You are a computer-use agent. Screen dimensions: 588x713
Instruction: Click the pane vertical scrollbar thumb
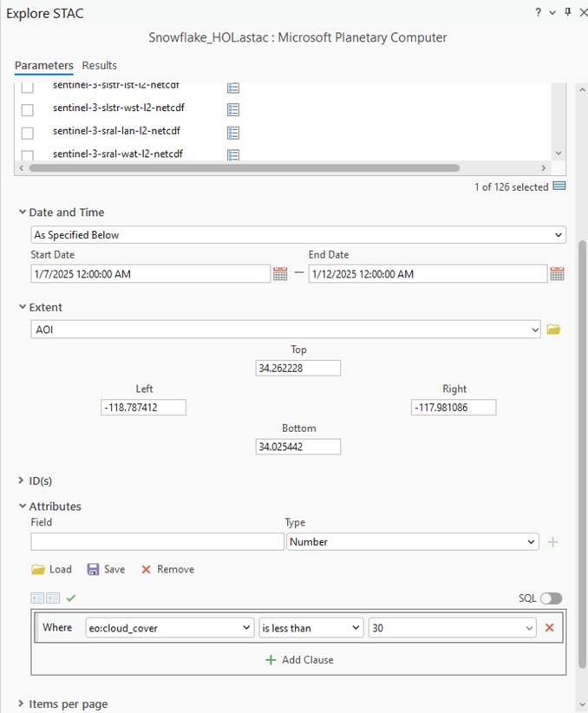(582, 455)
